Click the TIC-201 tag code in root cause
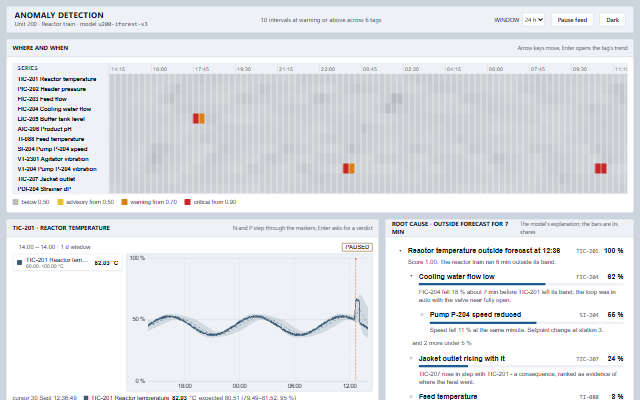This screenshot has width=640, height=400. (x=587, y=251)
